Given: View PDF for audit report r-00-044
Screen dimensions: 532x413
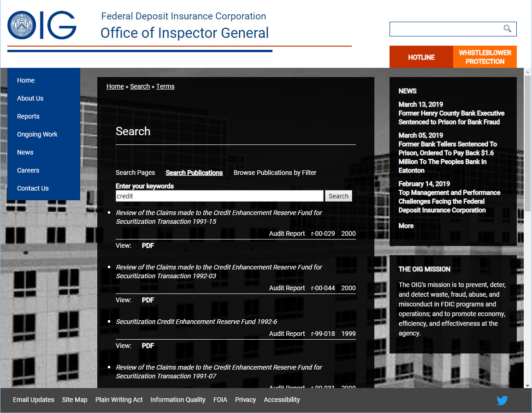Looking at the screenshot, I should (148, 300).
